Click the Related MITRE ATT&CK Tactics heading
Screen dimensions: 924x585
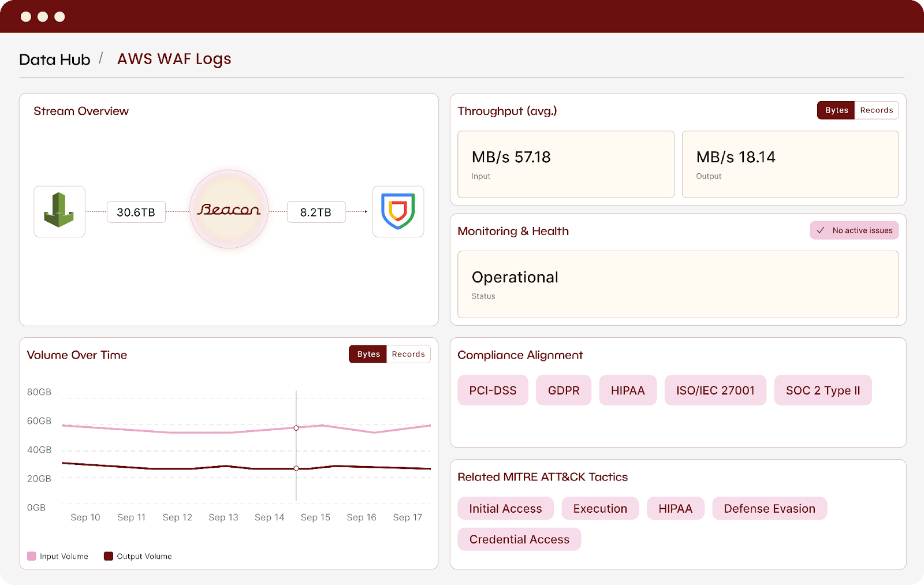pyautogui.click(x=542, y=477)
